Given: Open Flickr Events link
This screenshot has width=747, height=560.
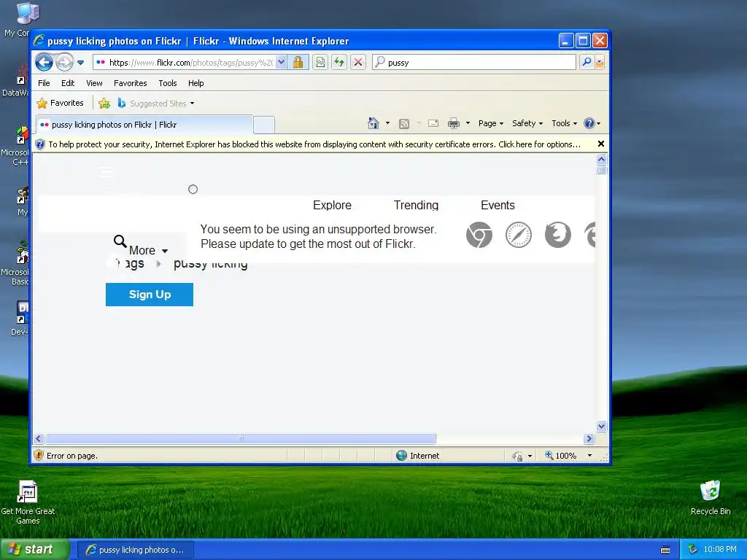Looking at the screenshot, I should 498,205.
